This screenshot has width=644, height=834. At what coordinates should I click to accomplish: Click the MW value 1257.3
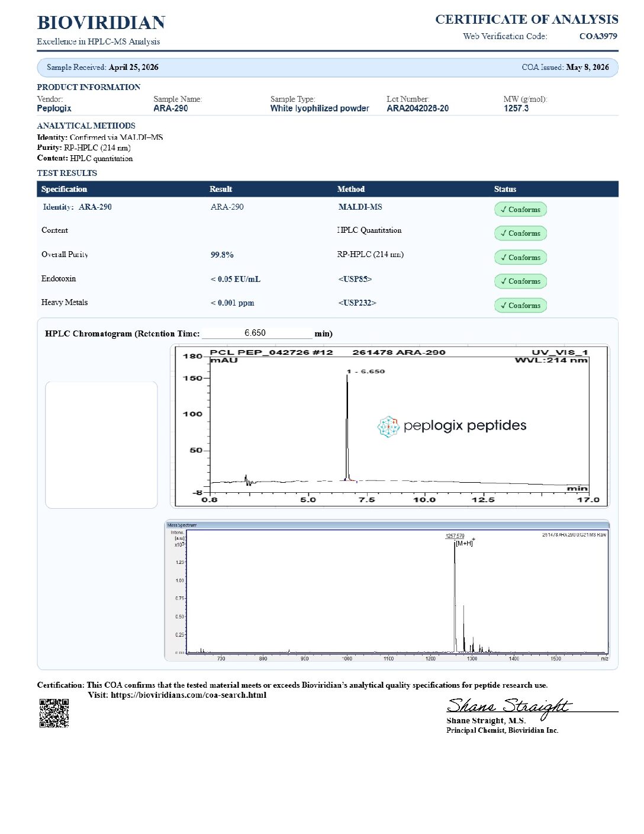coord(516,108)
